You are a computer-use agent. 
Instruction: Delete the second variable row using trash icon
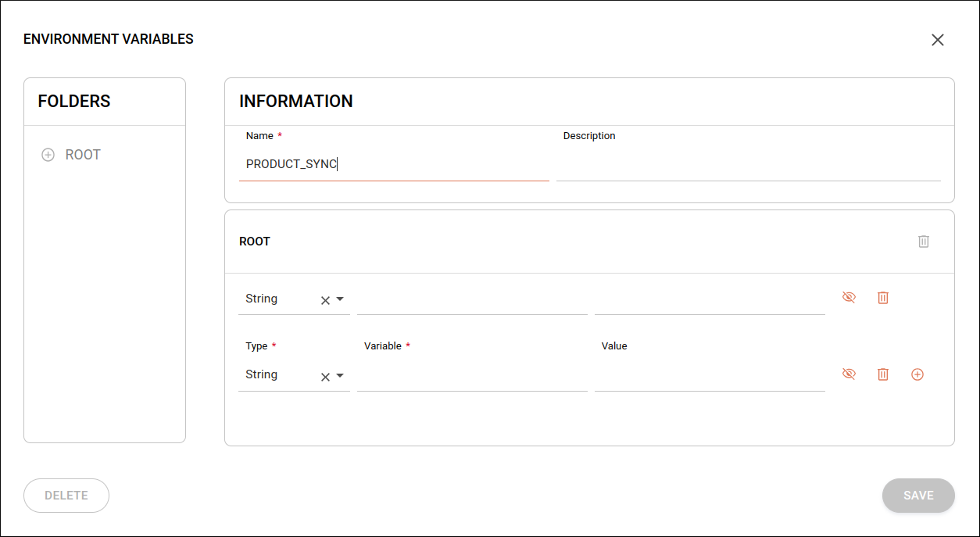(883, 374)
